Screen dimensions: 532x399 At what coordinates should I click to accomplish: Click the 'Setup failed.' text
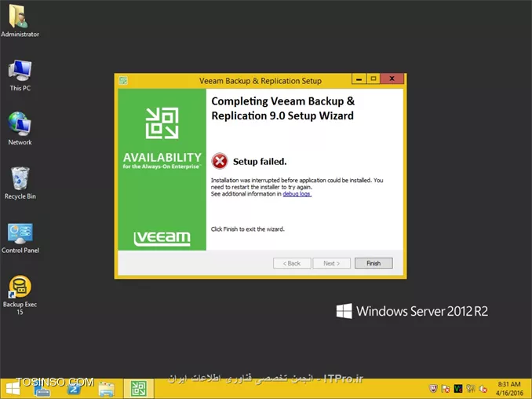[x=260, y=162]
